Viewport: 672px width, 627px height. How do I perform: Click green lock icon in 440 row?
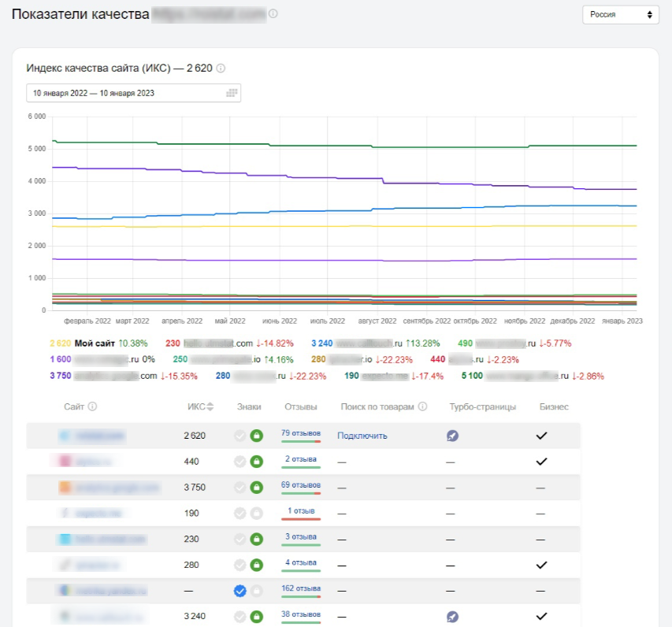256,462
